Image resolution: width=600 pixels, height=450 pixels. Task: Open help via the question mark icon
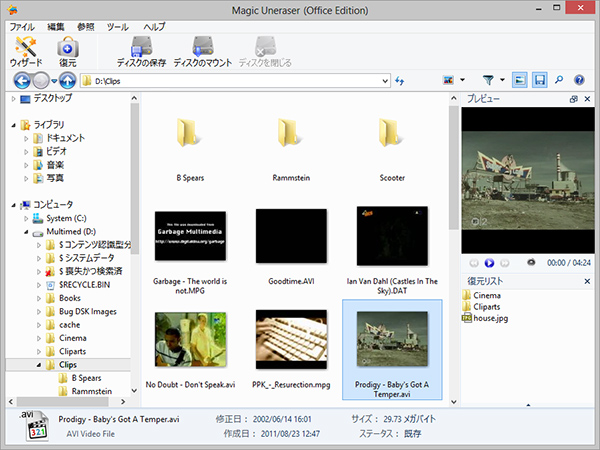579,80
